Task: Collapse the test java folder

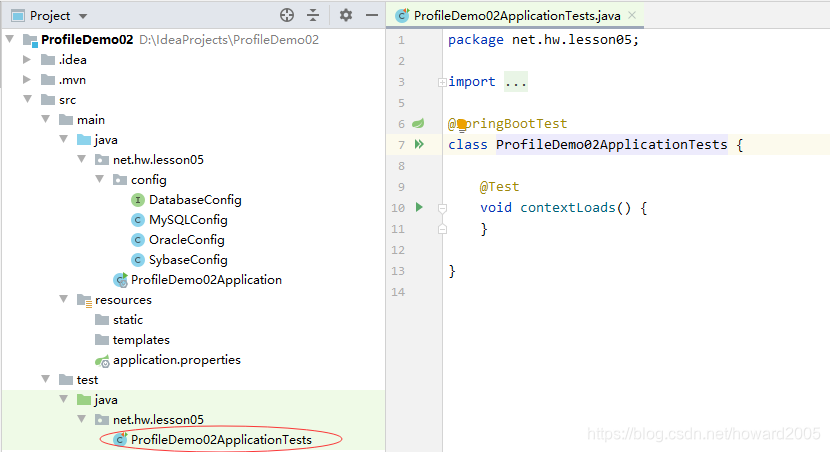Action: tap(64, 399)
